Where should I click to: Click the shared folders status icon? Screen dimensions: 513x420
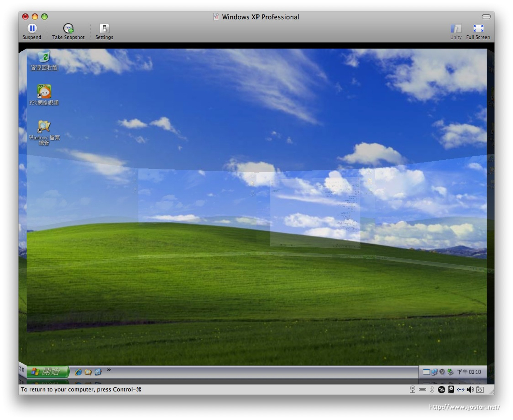tap(480, 389)
